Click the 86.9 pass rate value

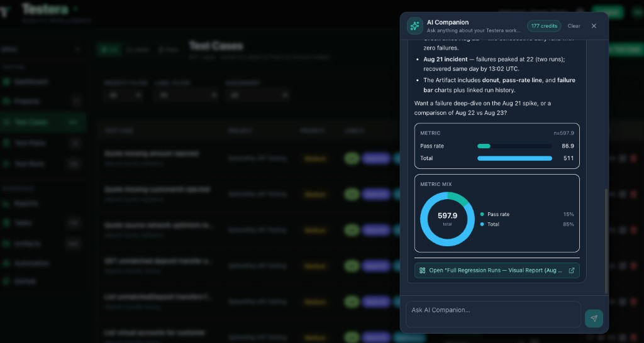pyautogui.click(x=568, y=146)
